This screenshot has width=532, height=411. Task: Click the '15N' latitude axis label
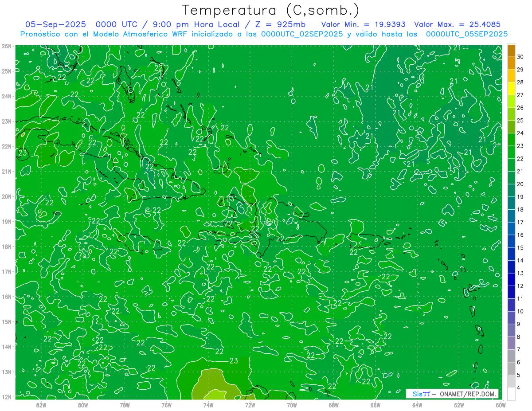click(x=6, y=321)
